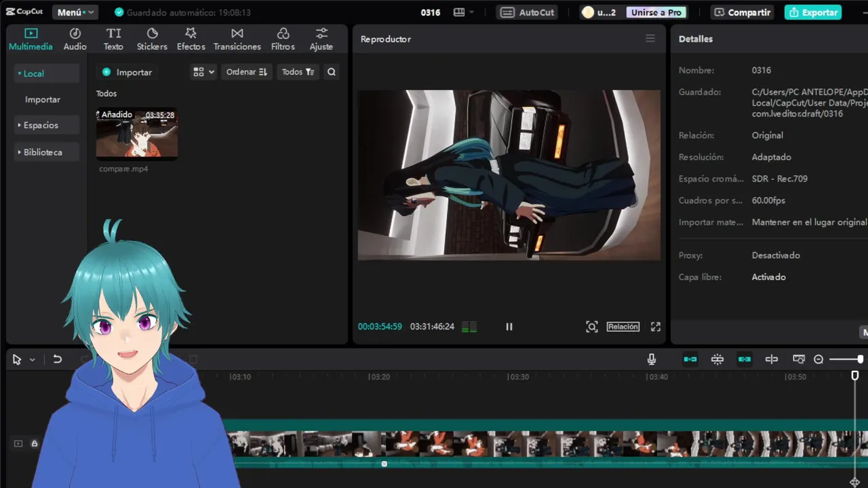The width and height of the screenshot is (868, 488).
Task: Click the Importar button with plus icon
Action: (x=127, y=72)
